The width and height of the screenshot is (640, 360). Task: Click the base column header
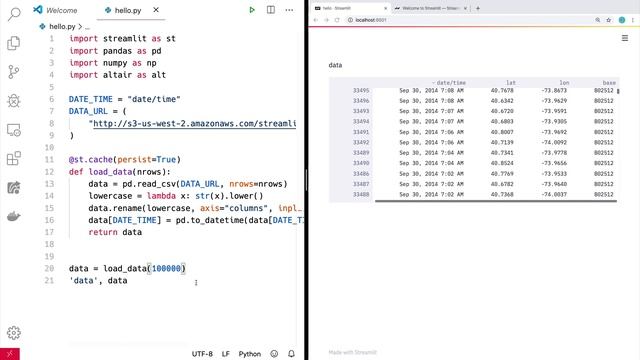point(609,82)
